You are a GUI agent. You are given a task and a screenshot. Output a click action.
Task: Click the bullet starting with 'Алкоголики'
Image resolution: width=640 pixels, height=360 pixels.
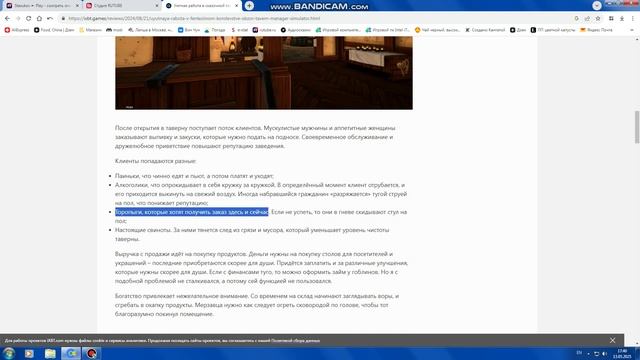point(261,194)
